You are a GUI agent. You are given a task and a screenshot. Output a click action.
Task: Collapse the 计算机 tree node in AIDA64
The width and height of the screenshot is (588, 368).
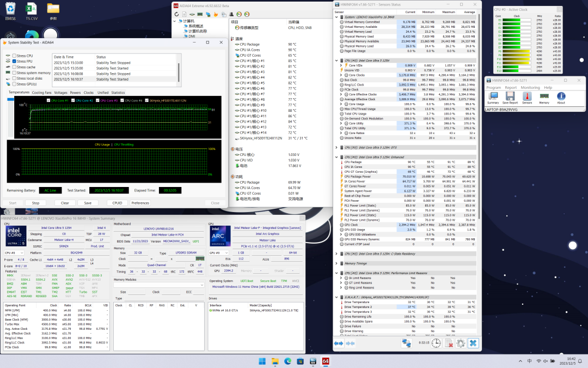tap(175, 21)
